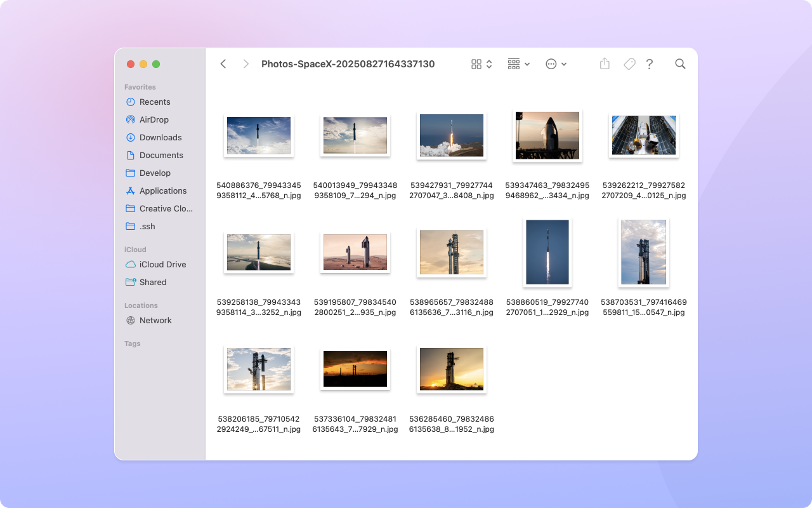The height and width of the screenshot is (508, 812).
Task: Select Creative Cloud folder in sidebar
Action: click(160, 208)
